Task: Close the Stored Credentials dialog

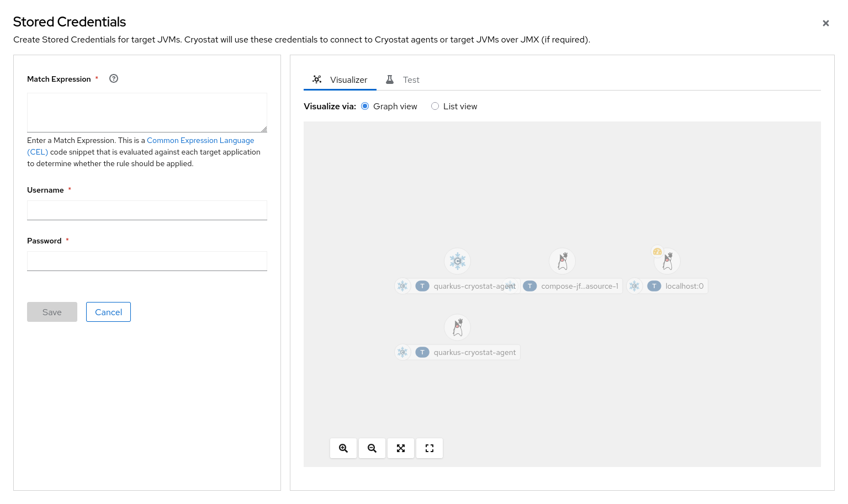Action: click(826, 23)
